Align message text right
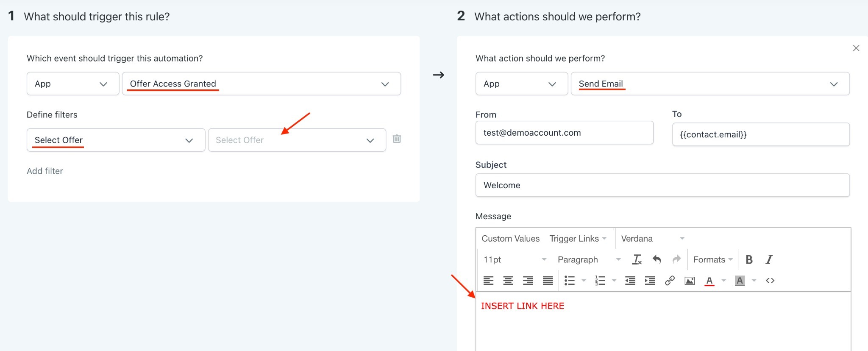This screenshot has width=868, height=351. point(528,281)
